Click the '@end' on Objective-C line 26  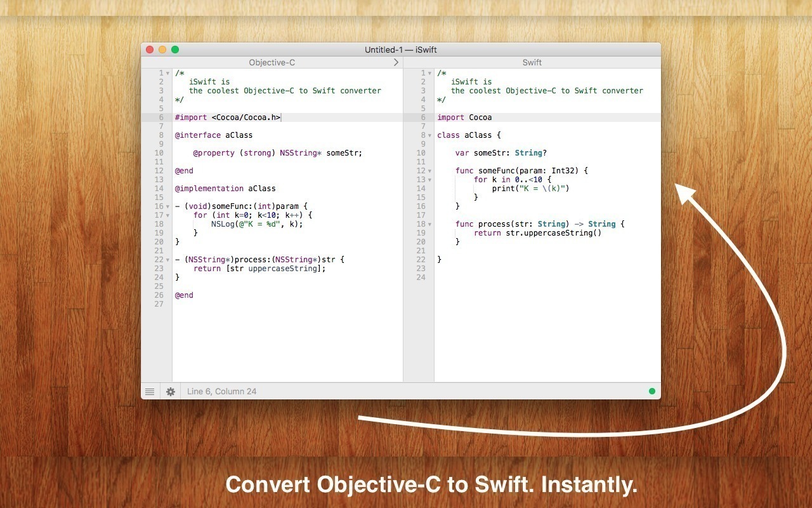tap(184, 295)
